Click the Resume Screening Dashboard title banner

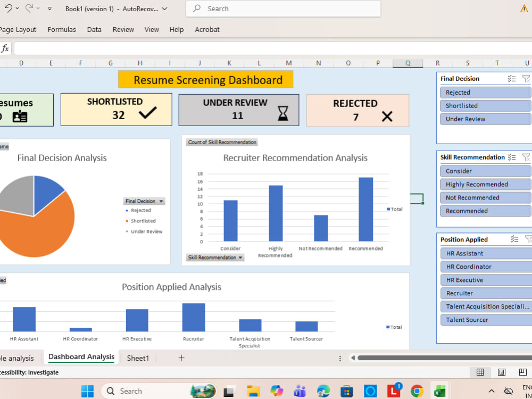coord(205,79)
